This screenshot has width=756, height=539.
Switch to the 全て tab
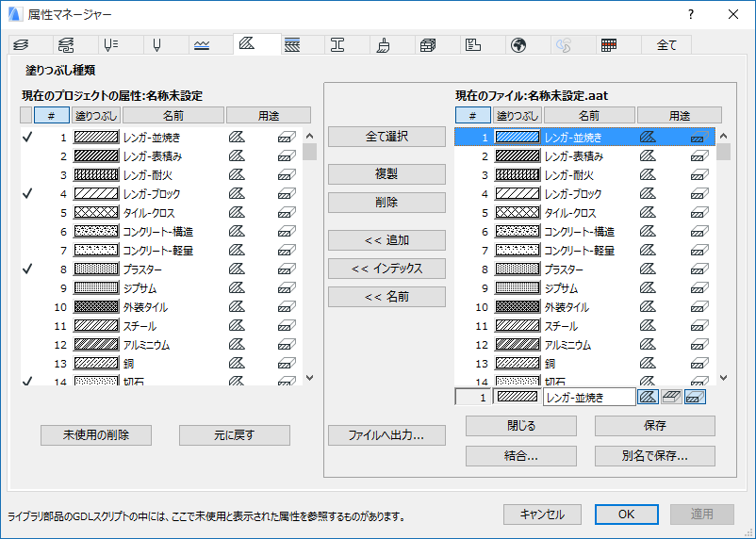pos(666,45)
